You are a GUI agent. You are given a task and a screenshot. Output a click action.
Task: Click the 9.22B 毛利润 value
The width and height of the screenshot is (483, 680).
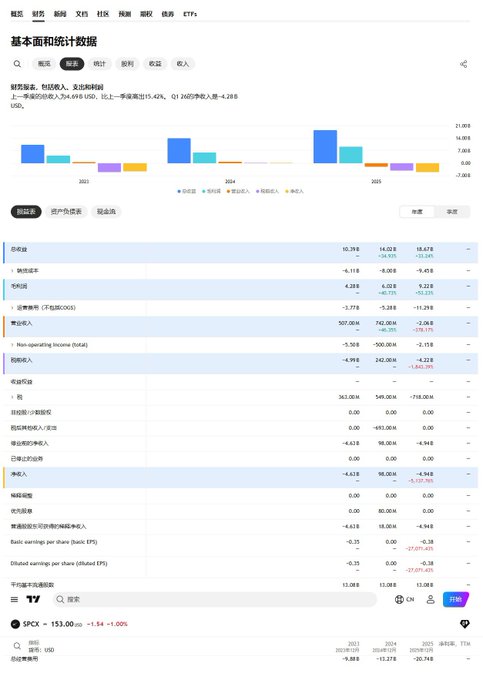(426, 286)
